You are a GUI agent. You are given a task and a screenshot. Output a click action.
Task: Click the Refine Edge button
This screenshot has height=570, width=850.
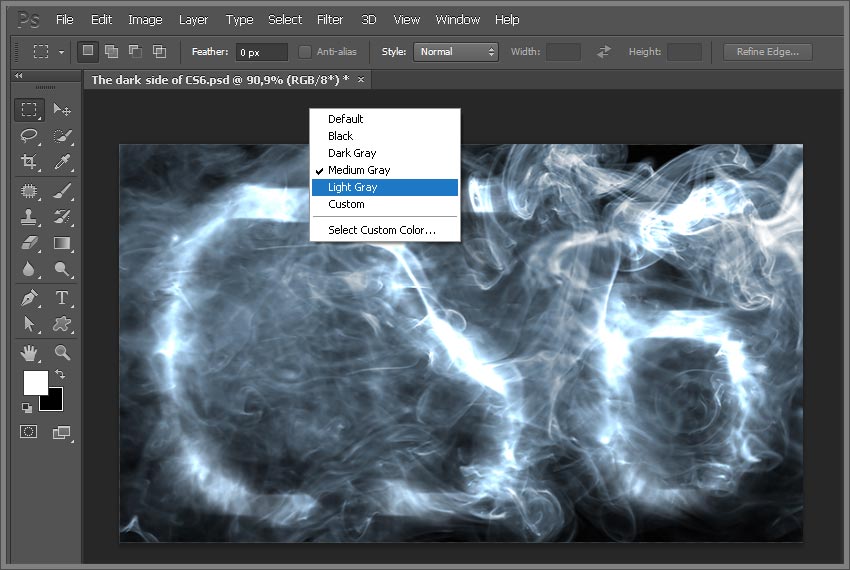pyautogui.click(x=768, y=52)
